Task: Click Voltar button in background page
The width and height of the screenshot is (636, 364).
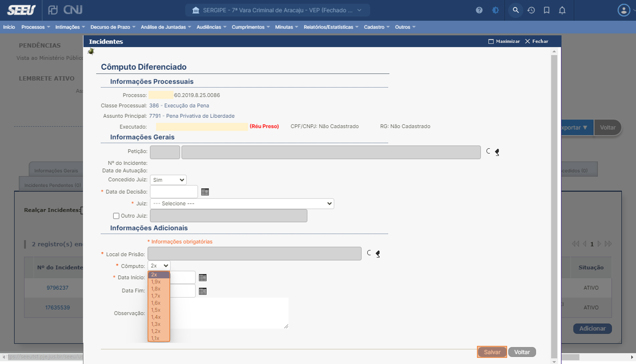Action: [x=608, y=127]
